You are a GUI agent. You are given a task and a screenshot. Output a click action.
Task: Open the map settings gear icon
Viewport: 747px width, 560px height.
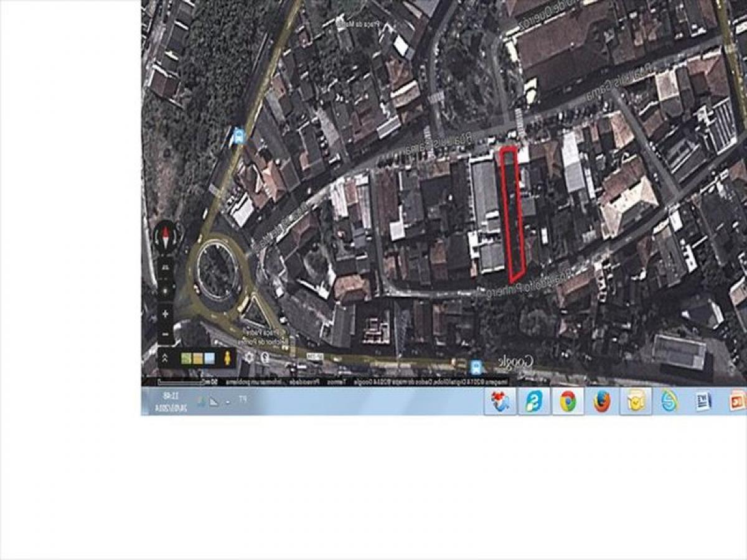point(248,357)
